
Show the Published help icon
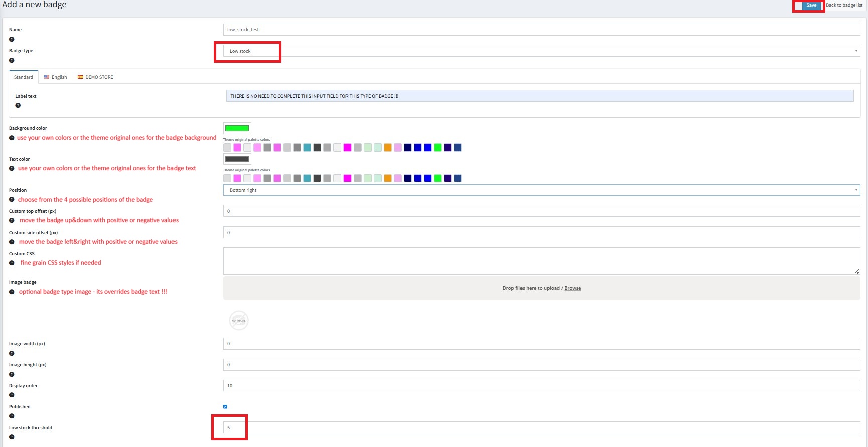12,416
